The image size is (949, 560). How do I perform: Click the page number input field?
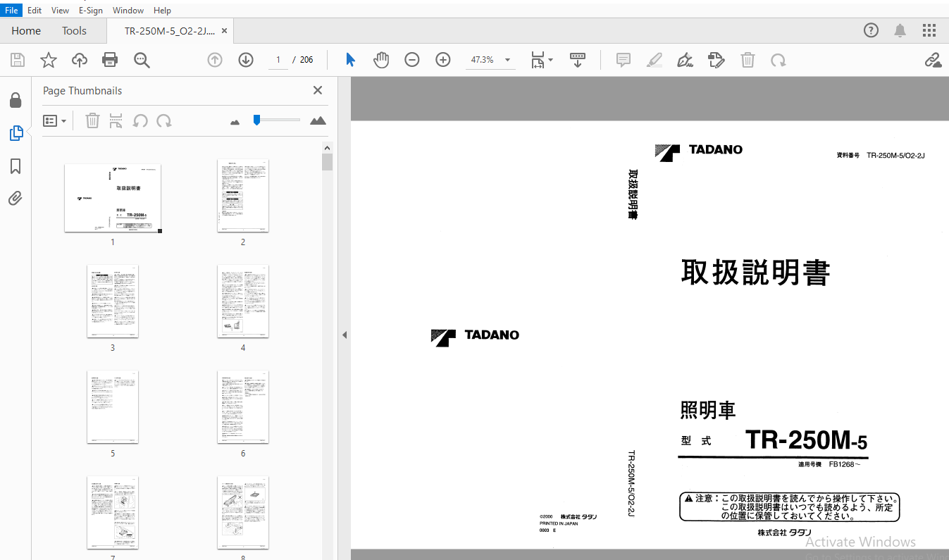click(x=278, y=60)
